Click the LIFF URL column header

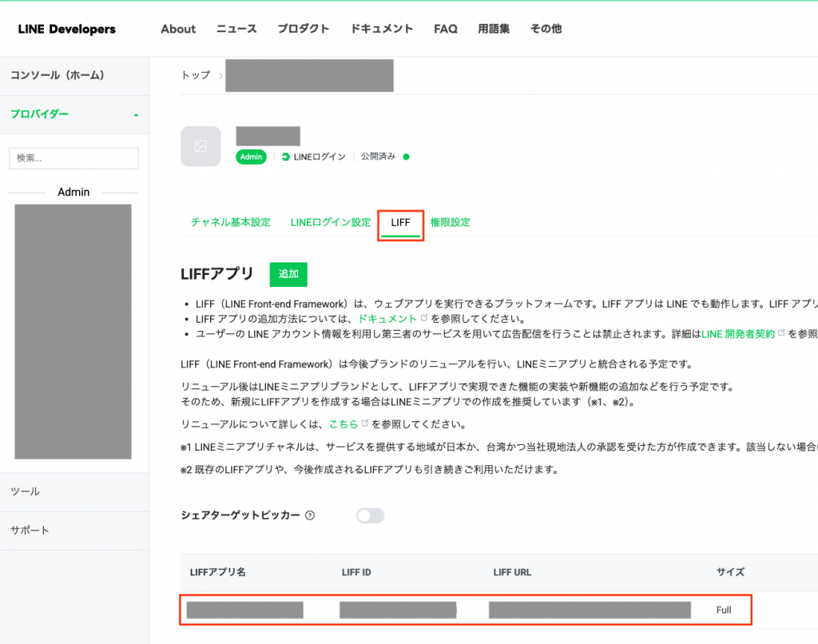(512, 573)
